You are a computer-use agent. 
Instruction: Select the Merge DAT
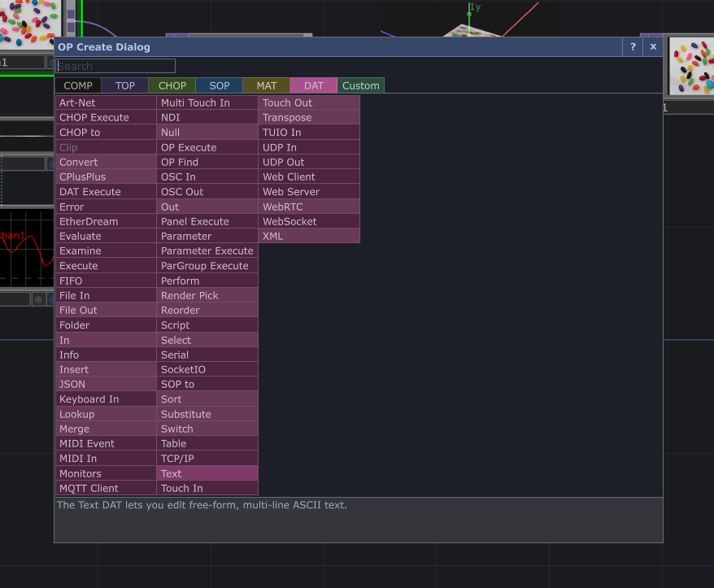(106, 429)
